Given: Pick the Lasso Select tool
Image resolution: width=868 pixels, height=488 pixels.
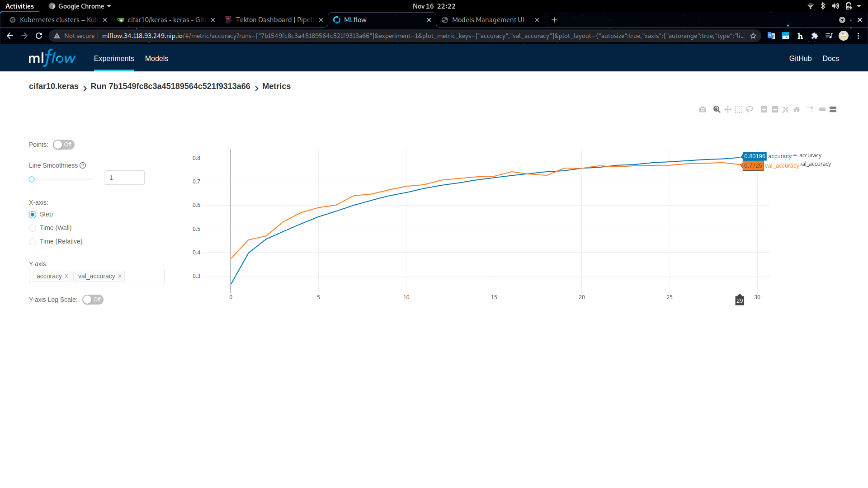Looking at the screenshot, I should 750,109.
